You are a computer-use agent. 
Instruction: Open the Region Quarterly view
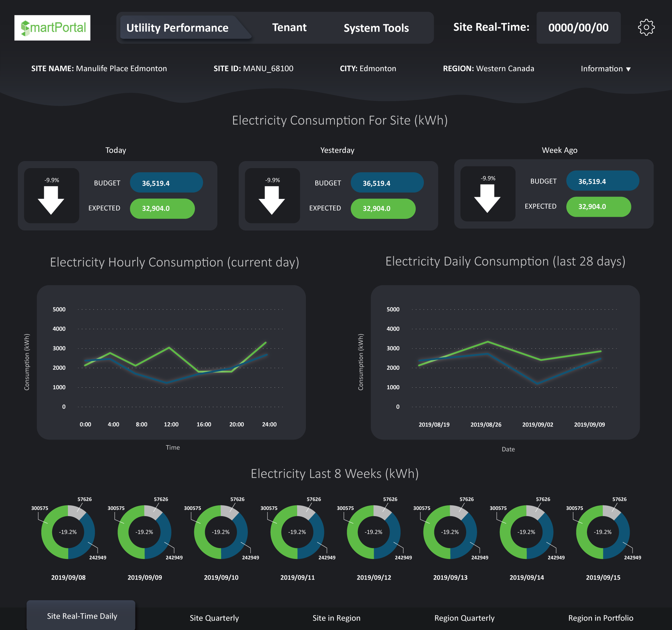click(x=464, y=618)
